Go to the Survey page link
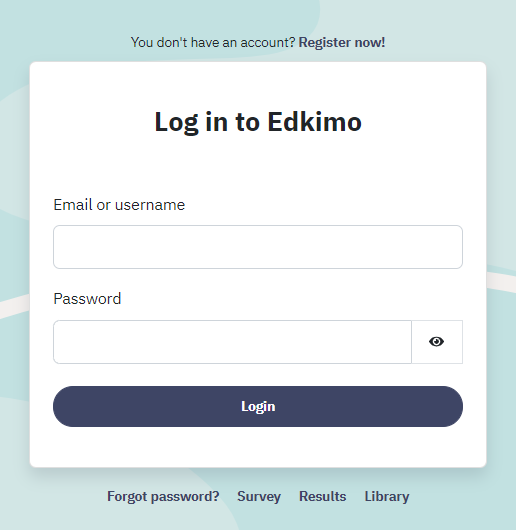The height and width of the screenshot is (530, 516). click(259, 496)
